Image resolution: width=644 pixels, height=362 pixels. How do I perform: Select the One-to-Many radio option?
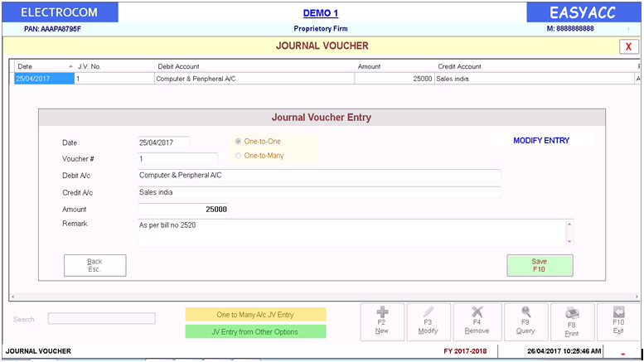tap(238, 156)
